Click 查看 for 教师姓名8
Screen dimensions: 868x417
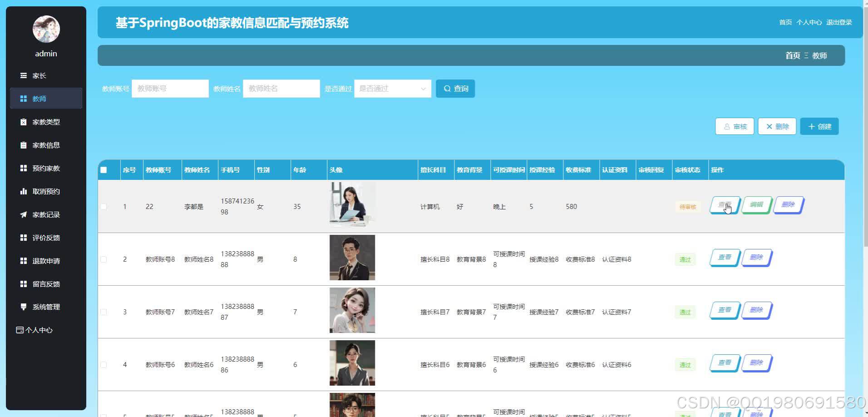pos(725,258)
